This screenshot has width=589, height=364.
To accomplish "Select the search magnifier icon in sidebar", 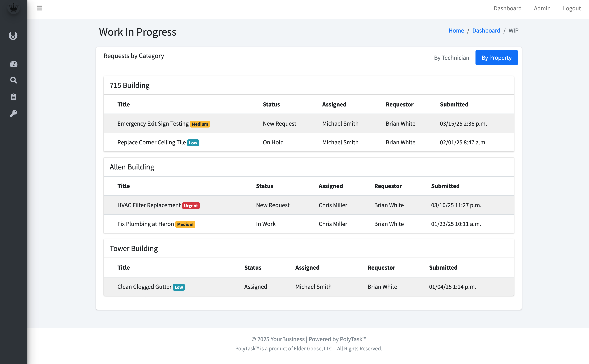I will click(x=13, y=80).
